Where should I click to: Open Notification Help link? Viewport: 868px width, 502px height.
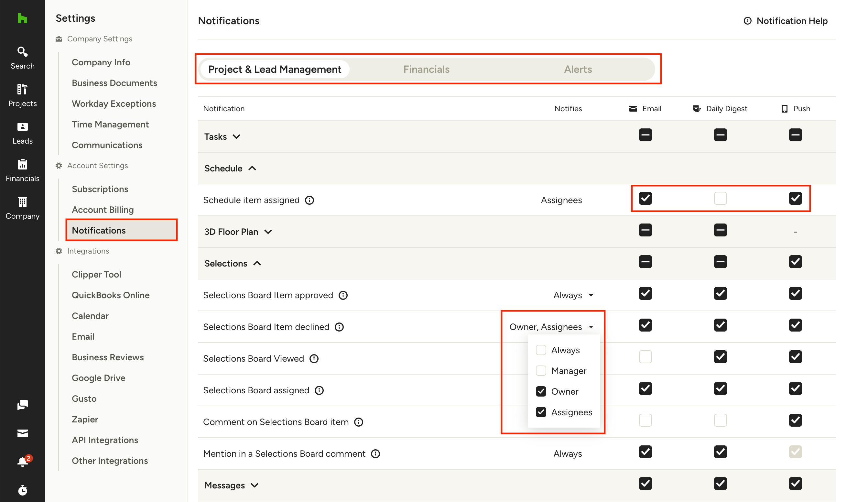(785, 21)
